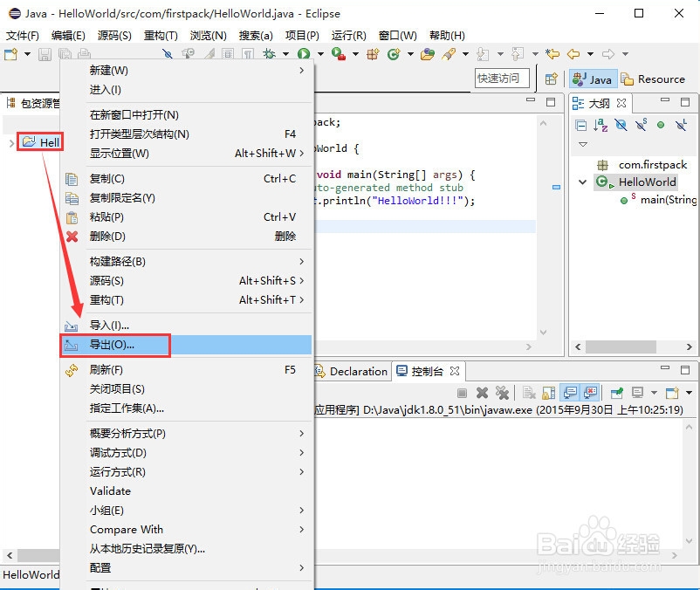Switch to Declaration tab
The height and width of the screenshot is (590, 700).
[352, 371]
